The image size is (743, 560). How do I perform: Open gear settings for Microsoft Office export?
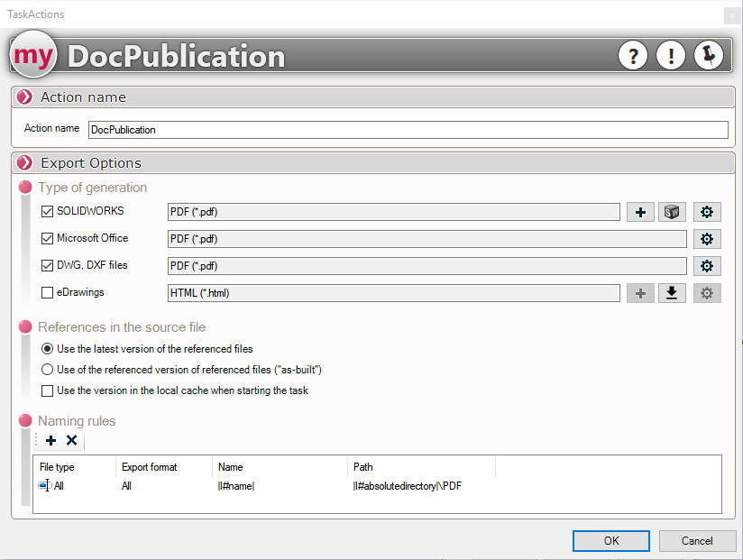(x=707, y=239)
